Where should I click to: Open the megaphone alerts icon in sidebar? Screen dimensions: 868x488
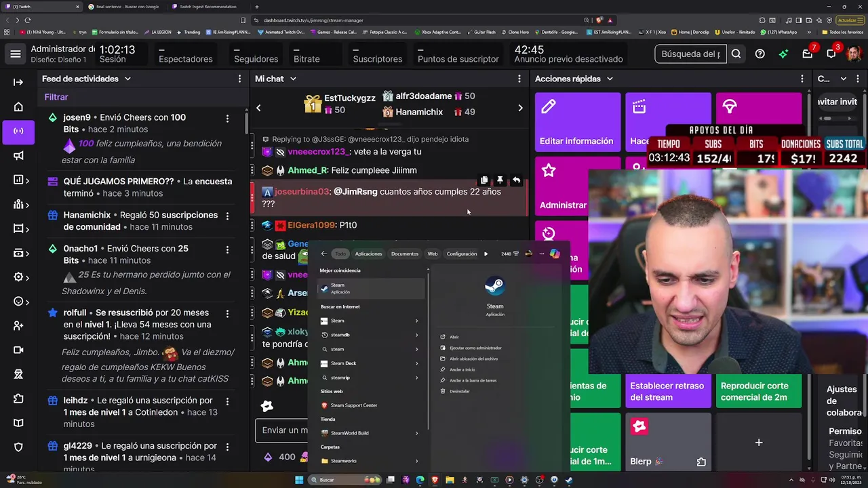pyautogui.click(x=18, y=155)
